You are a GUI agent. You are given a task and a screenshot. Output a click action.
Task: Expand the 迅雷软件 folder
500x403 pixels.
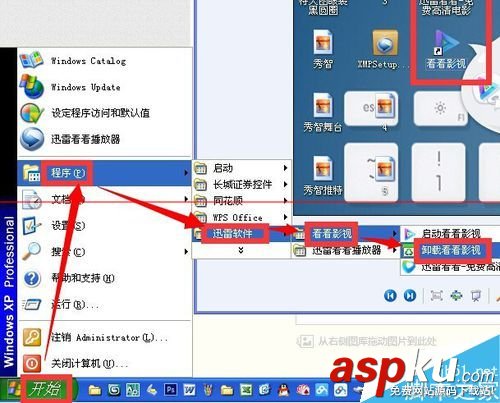241,234
